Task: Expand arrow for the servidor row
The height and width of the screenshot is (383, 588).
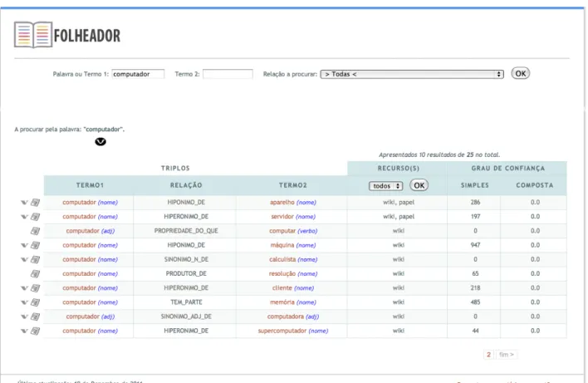Action: pyautogui.click(x=24, y=217)
